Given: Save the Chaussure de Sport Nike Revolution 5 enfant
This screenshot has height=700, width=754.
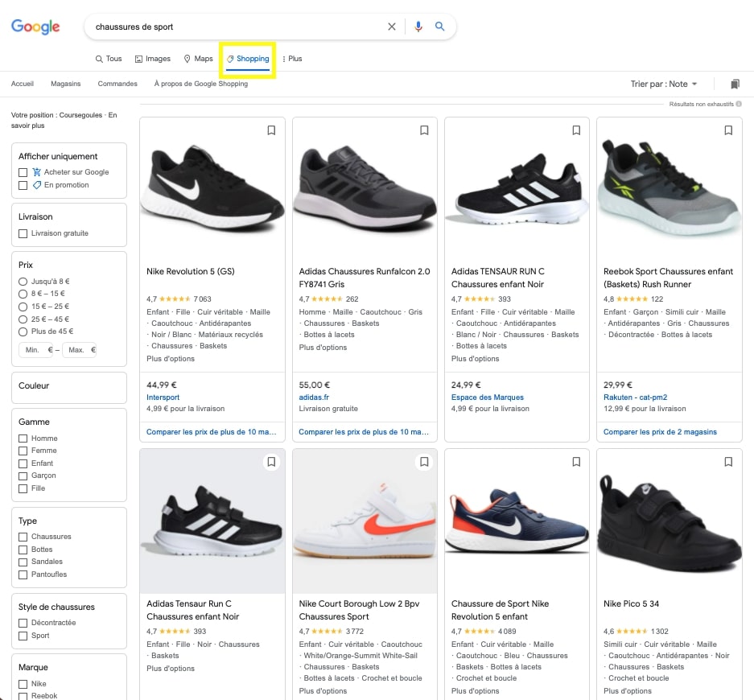Looking at the screenshot, I should [x=576, y=462].
